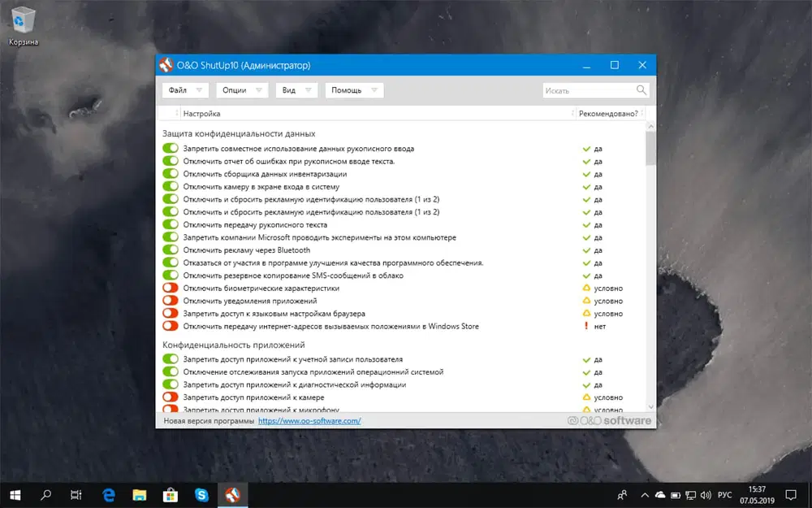Image resolution: width=812 pixels, height=508 pixels.
Task: Click the O&O software logo at bottom right
Action: tap(607, 420)
